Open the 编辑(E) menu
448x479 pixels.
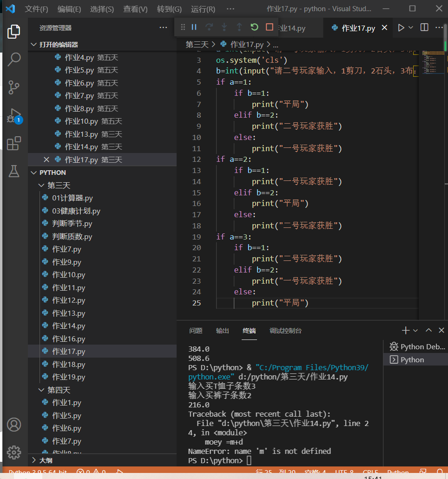pyautogui.click(x=69, y=9)
